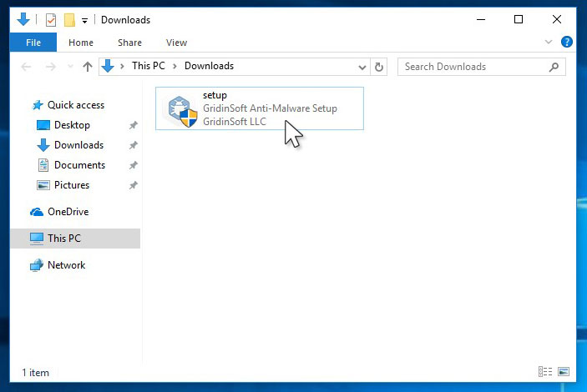Viewport: 587px width, 392px height.
Task: Go up one folder level
Action: [x=87, y=67]
